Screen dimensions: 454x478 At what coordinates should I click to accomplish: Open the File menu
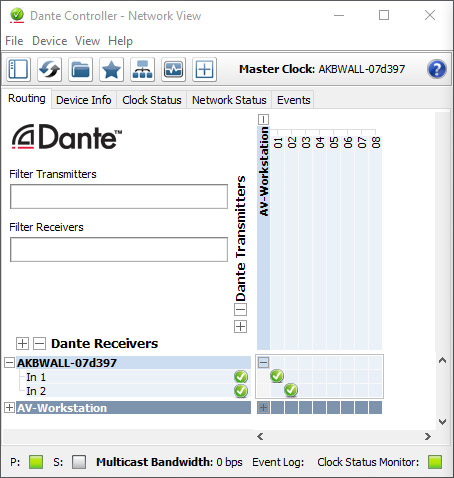click(x=14, y=41)
